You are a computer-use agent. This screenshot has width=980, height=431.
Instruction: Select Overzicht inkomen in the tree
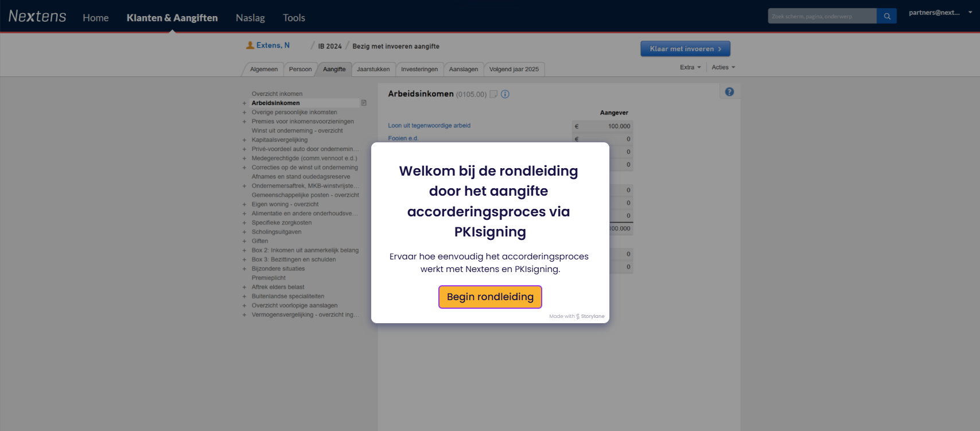click(277, 94)
